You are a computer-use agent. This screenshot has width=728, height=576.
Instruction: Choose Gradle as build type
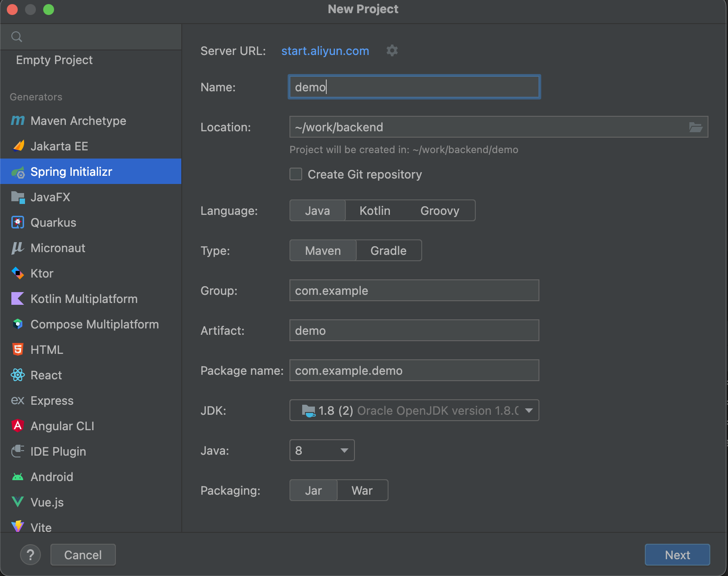click(388, 251)
